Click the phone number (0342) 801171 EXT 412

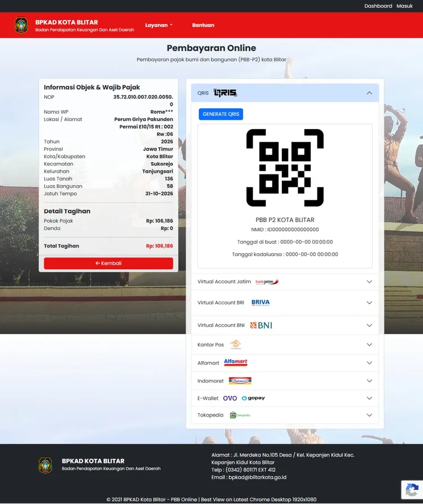pos(250,470)
